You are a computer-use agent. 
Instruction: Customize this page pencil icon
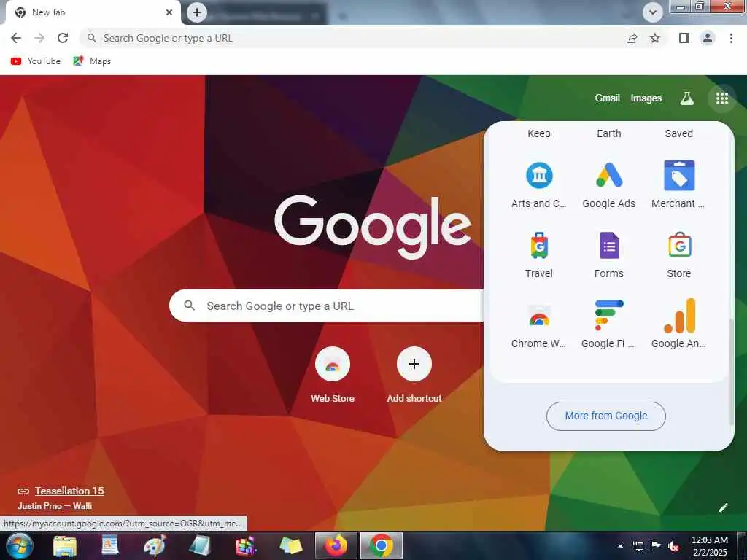click(723, 507)
